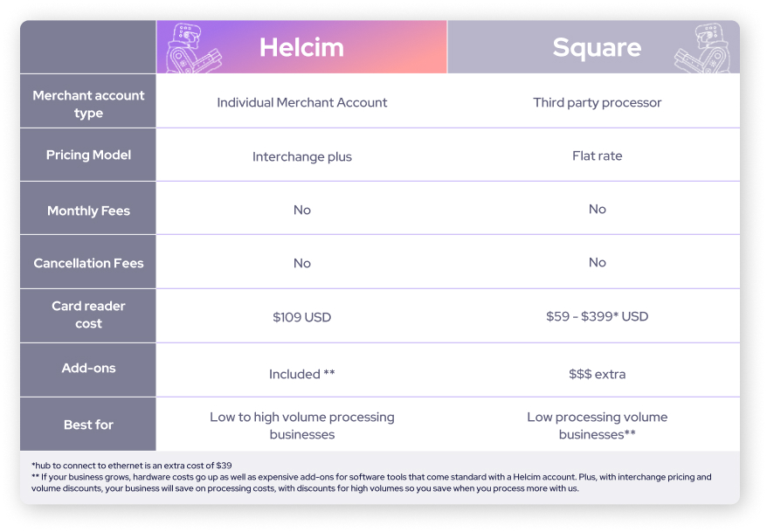Click the "Included **" add-ons cell
Screen dimensions: 767x532
(x=302, y=374)
